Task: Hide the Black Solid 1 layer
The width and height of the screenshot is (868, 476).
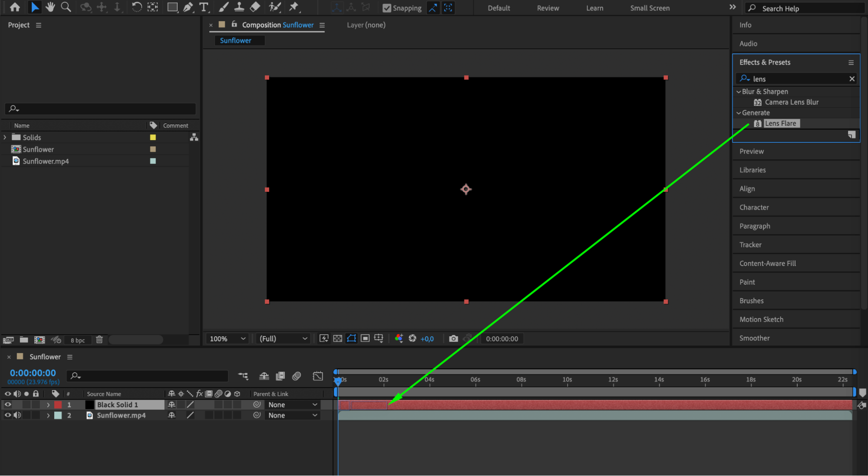Action: click(x=8, y=404)
